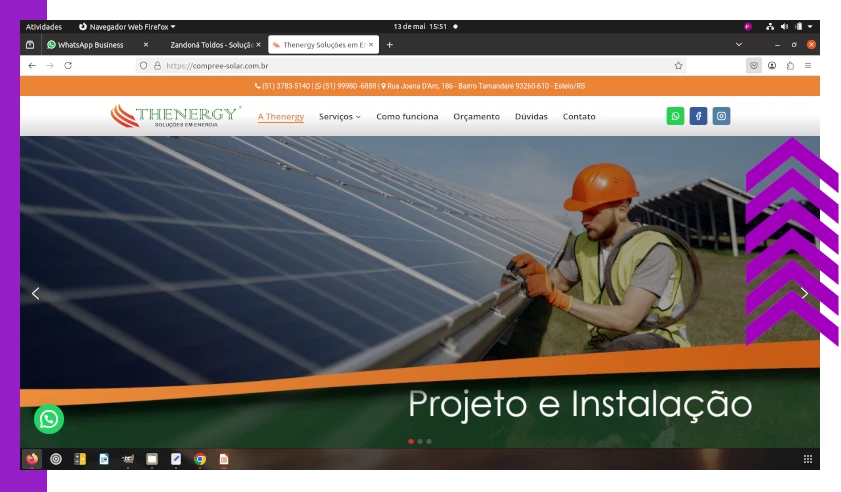Open the Como funciona menu item
The width and height of the screenshot is (841, 492).
(407, 116)
